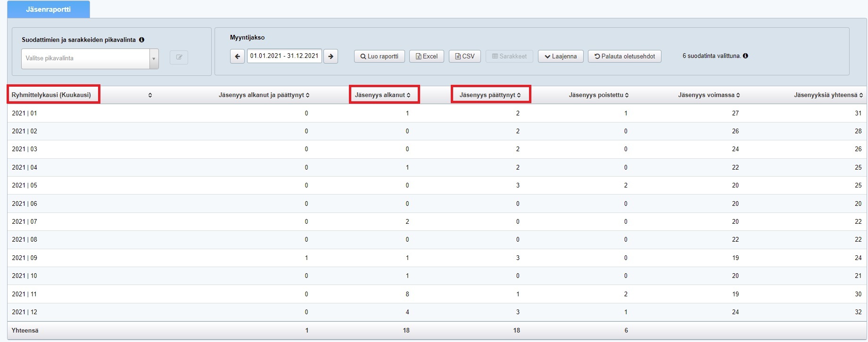Sort by Ryhmittelykausi column arrows
This screenshot has width=868, height=342.
150,95
